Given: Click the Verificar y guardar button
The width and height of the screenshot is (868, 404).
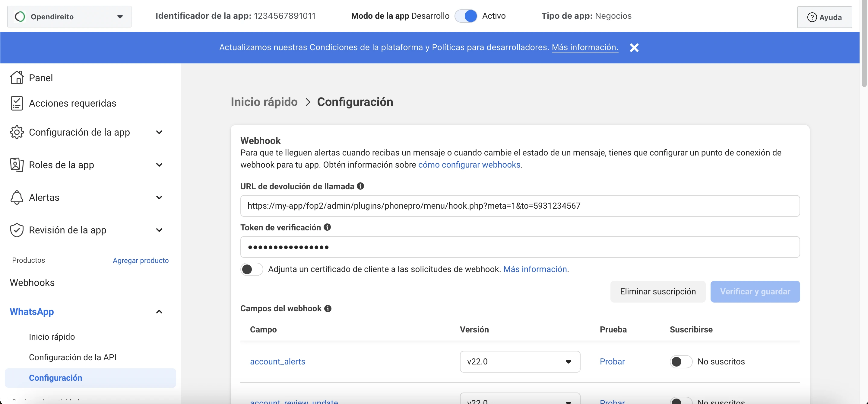Looking at the screenshot, I should click(755, 291).
